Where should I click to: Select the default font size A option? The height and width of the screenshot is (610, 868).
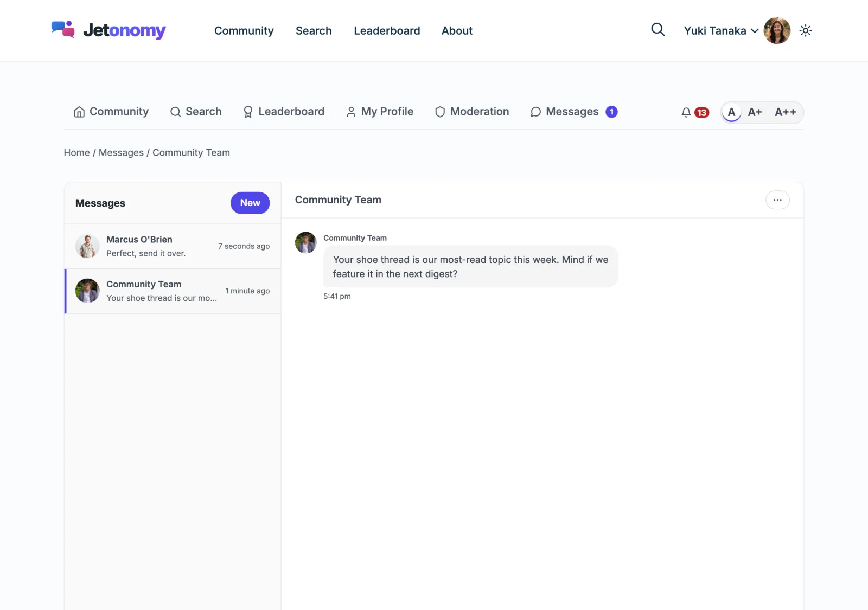point(731,112)
